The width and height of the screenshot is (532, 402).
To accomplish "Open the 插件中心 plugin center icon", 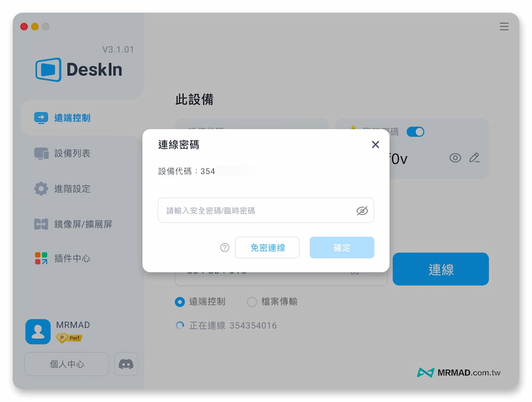I will coord(41,258).
